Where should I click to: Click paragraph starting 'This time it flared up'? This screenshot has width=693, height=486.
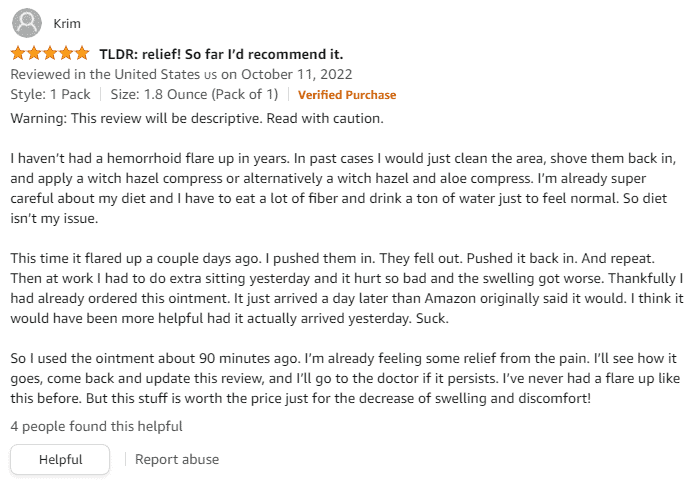347,288
